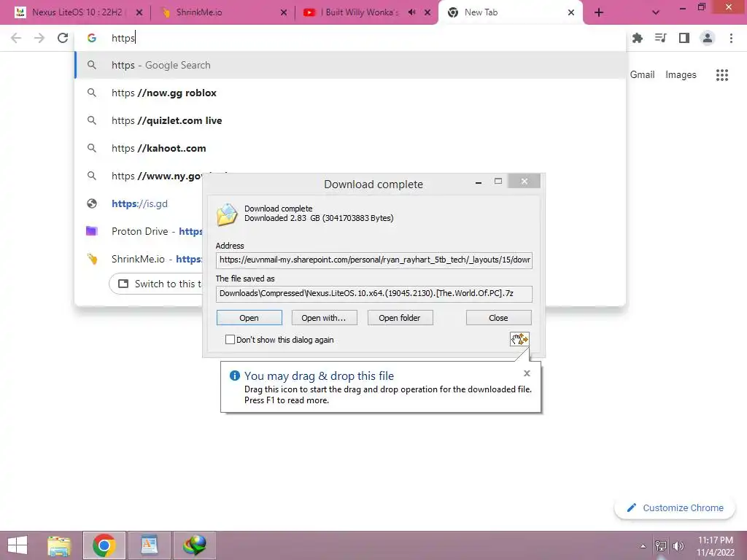Click the Open folder button
Screen dimensions: 747x560
(400, 318)
